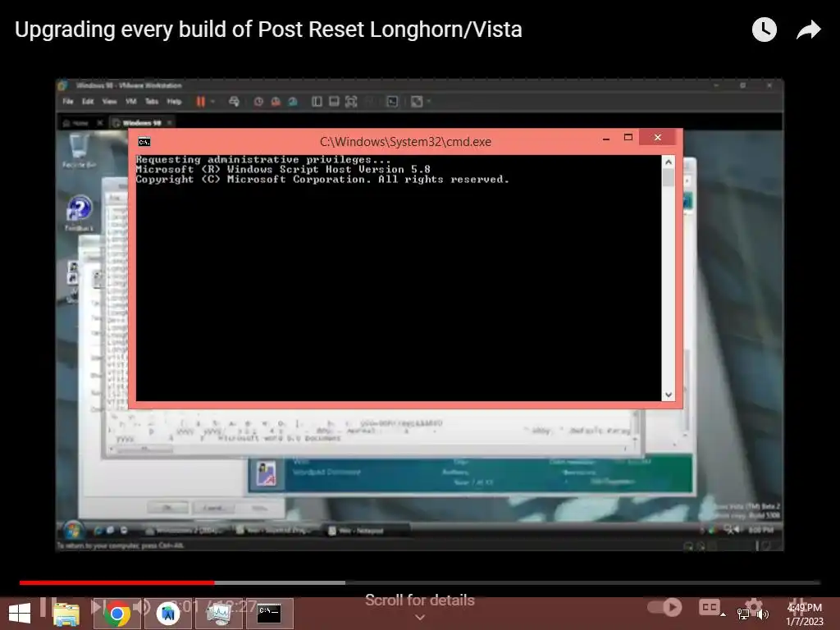Toggle closed captions on the video

710,607
